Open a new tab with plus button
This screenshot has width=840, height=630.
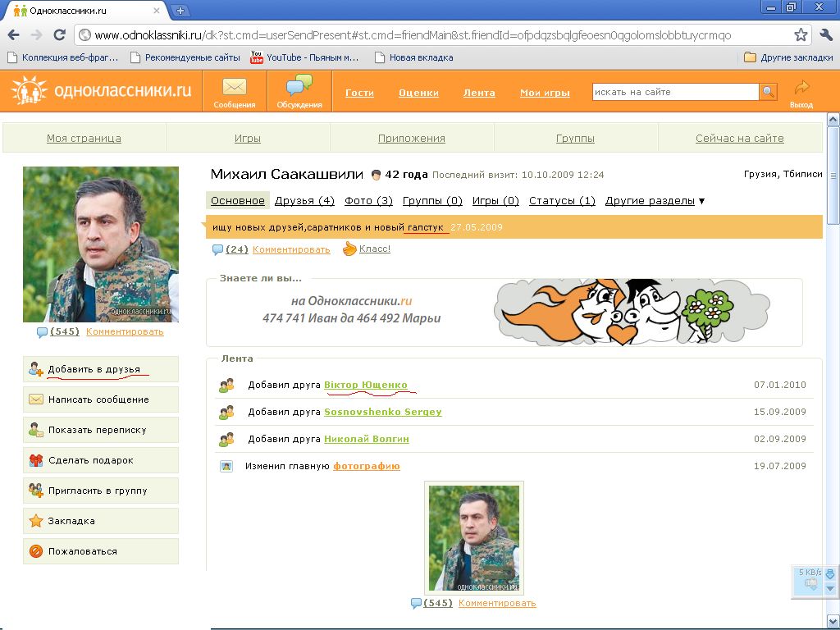tap(180, 10)
